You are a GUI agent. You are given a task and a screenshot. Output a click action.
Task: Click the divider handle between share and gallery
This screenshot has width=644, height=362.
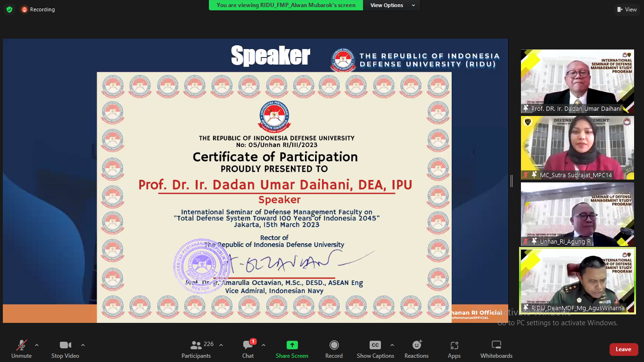(x=512, y=181)
